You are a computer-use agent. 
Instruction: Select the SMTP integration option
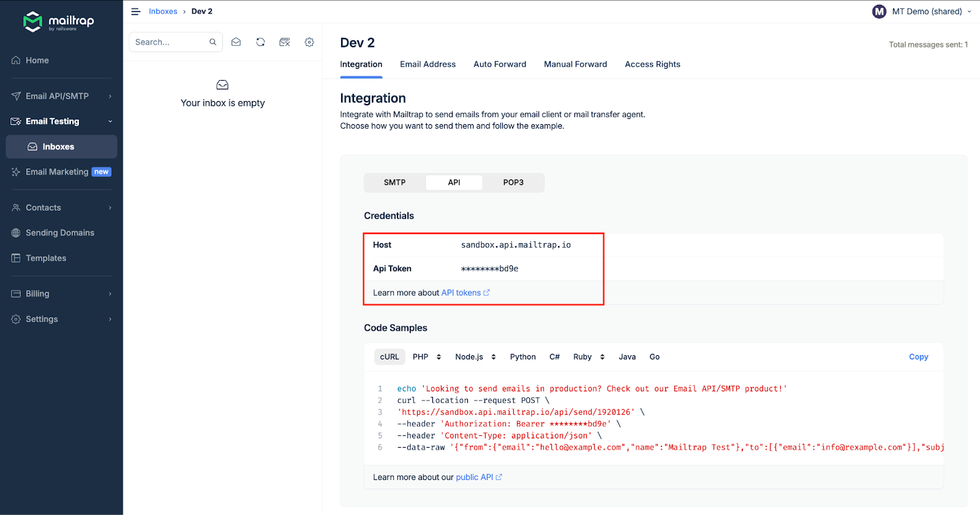pos(395,182)
